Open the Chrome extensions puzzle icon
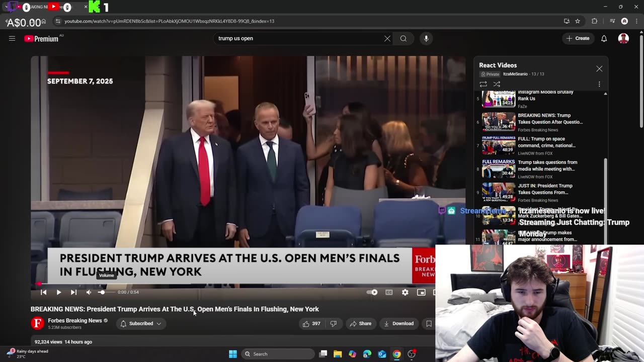644x362 pixels. (595, 21)
